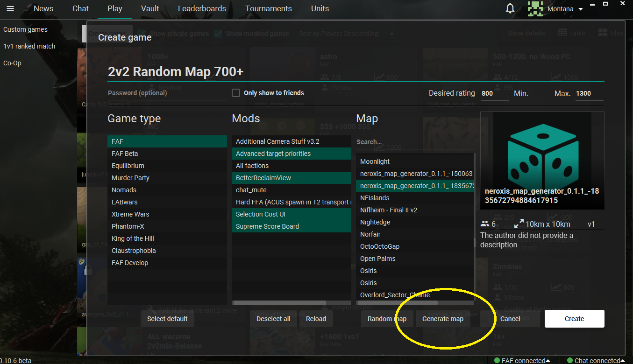Screen dimensions: 633x364
Task: Select the Open Palms map
Action: point(415,259)
